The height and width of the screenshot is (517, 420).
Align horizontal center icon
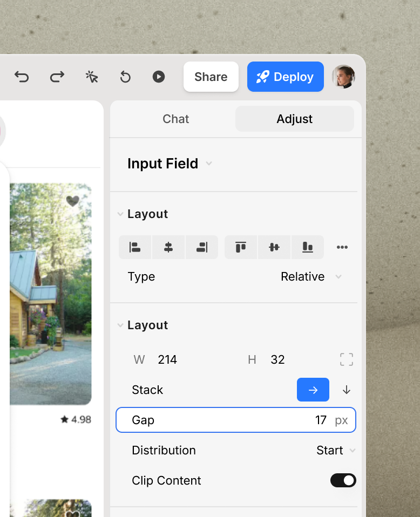click(168, 247)
